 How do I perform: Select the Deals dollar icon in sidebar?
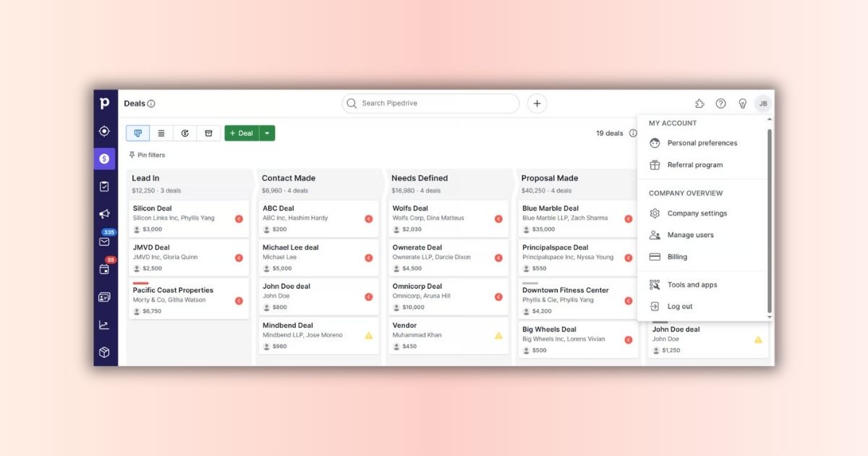click(x=104, y=159)
